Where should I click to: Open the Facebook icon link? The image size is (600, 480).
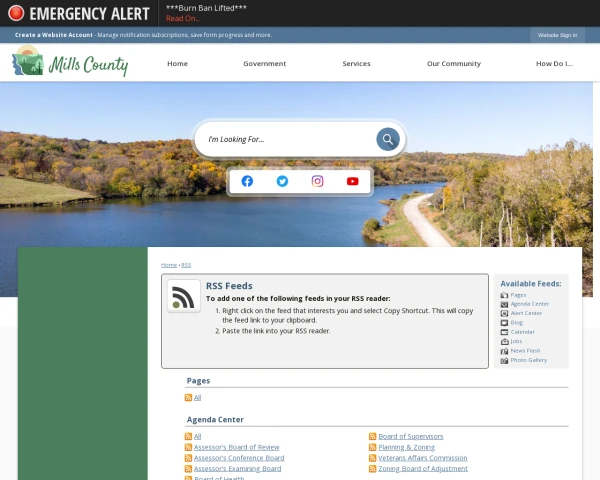point(247,181)
